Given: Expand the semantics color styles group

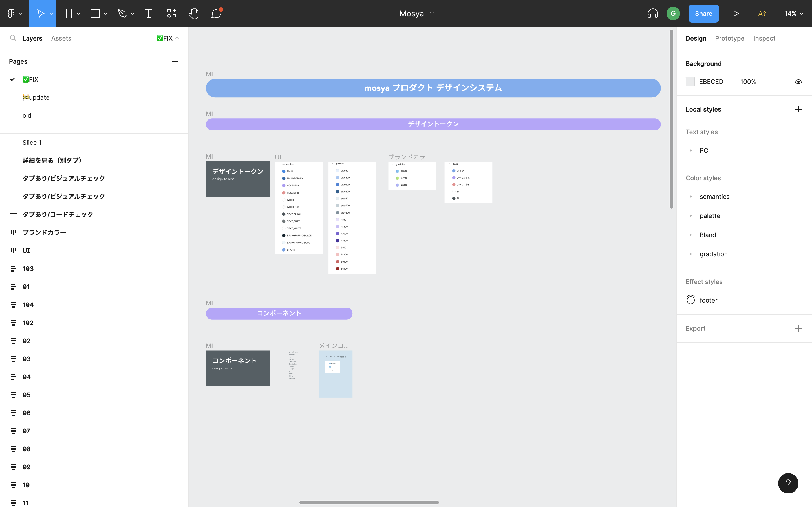Looking at the screenshot, I should (x=690, y=197).
